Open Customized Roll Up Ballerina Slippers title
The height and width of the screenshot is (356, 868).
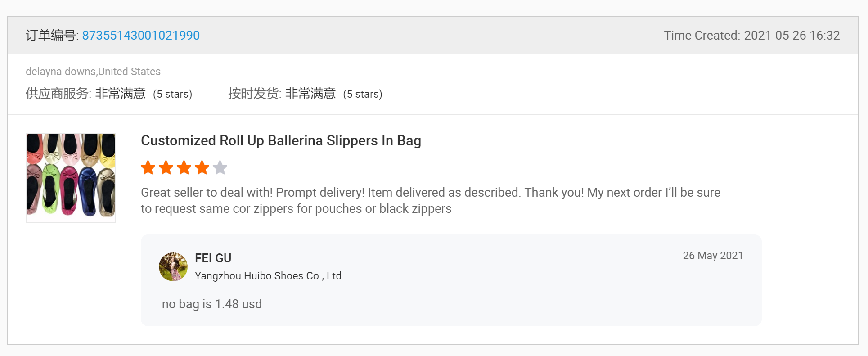click(281, 141)
